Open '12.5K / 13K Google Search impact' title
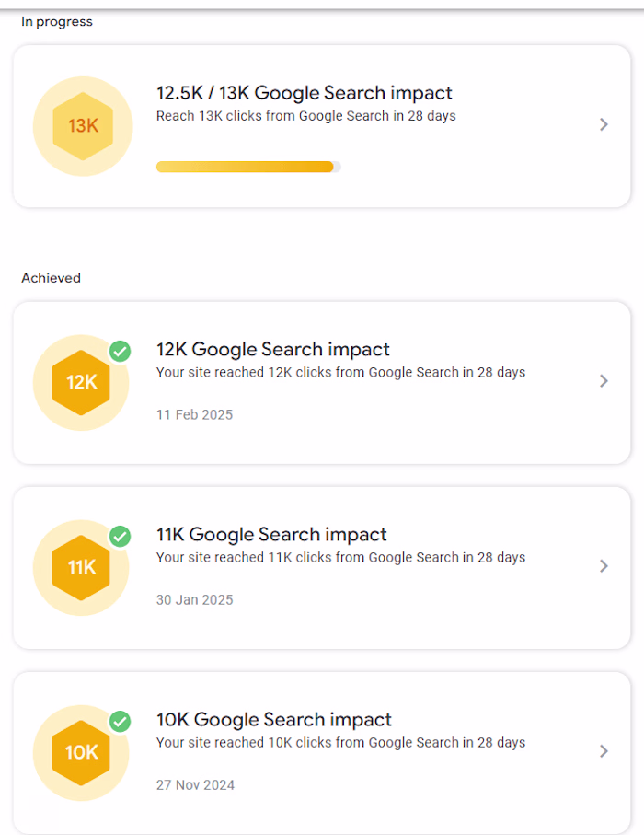The height and width of the screenshot is (835, 644). point(304,93)
